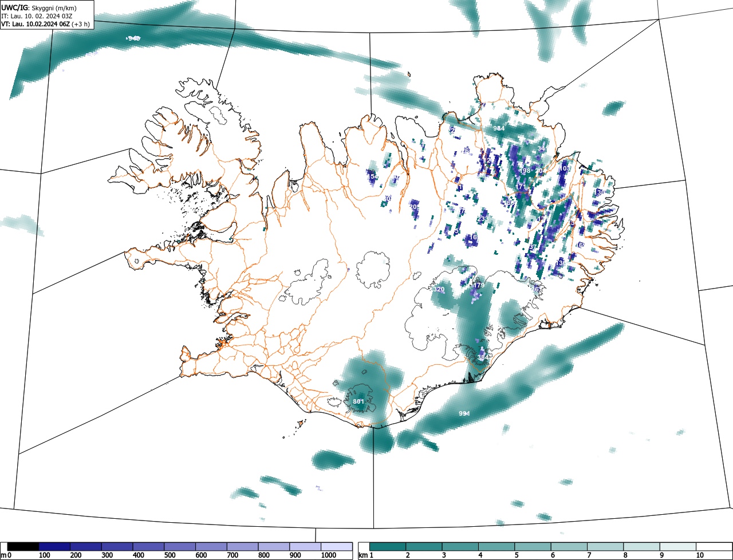Click the 8–9 km legend swatch
The image size is (733, 560).
(x=642, y=547)
